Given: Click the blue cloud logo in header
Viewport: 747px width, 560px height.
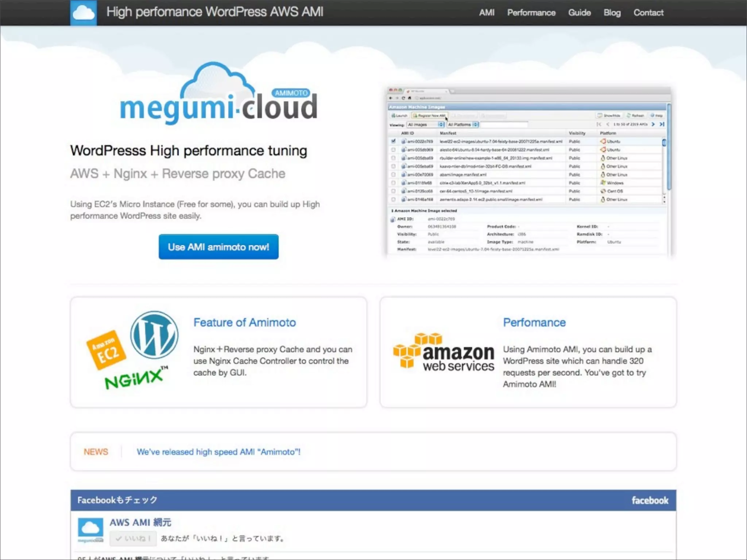Looking at the screenshot, I should [83, 13].
